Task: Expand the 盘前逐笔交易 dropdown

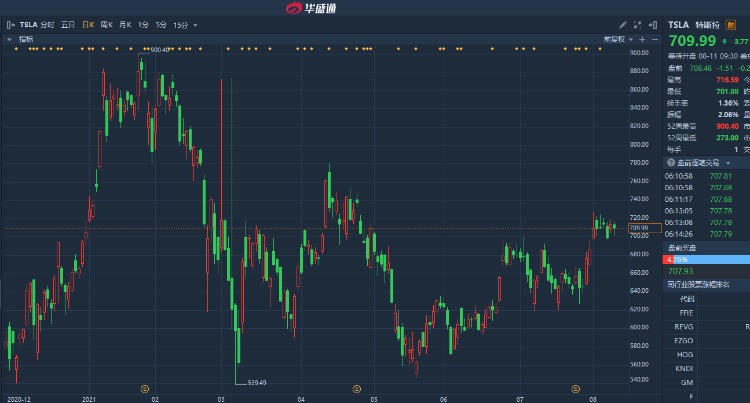Action: [728, 163]
